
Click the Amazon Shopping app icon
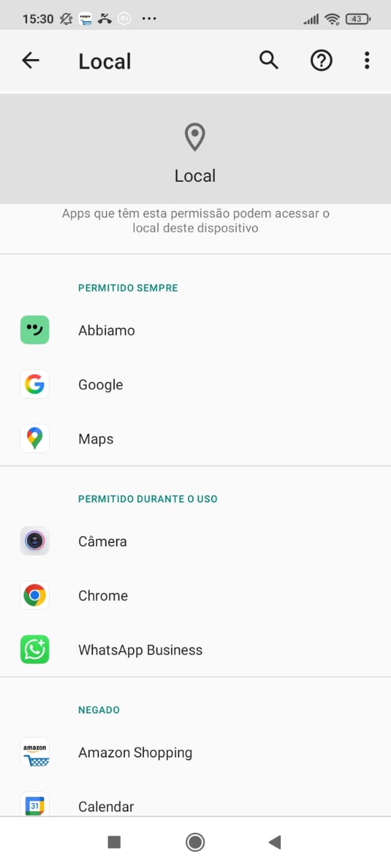[35, 752]
